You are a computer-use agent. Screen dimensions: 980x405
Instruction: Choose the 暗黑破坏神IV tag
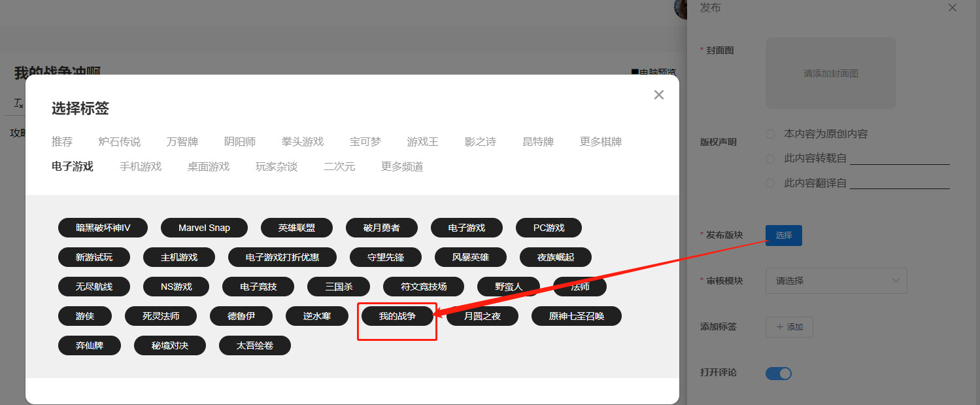pos(103,228)
